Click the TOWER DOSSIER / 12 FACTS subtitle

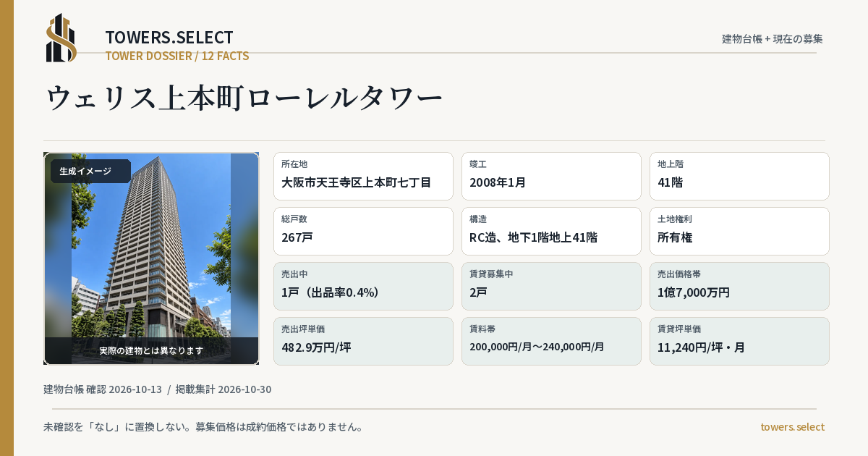(x=177, y=56)
